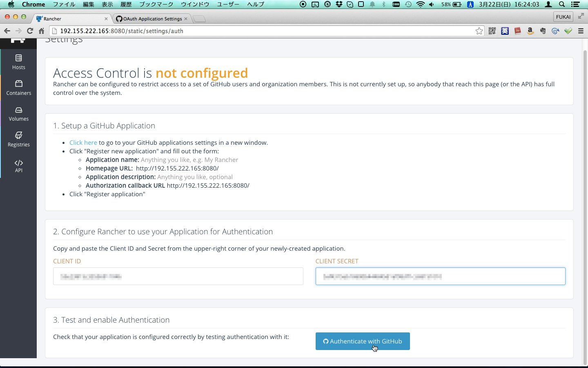Open the Chrome application menu
The height and width of the screenshot is (368, 588).
point(33,4)
